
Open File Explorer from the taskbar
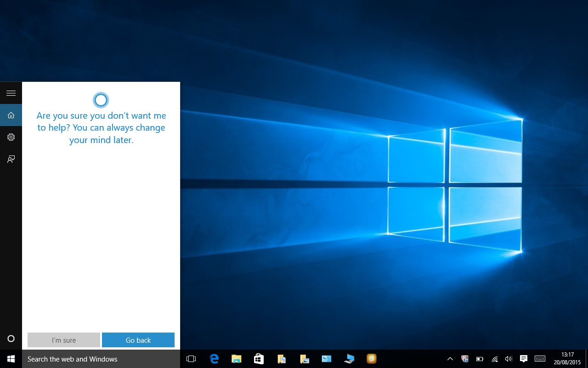tap(236, 359)
